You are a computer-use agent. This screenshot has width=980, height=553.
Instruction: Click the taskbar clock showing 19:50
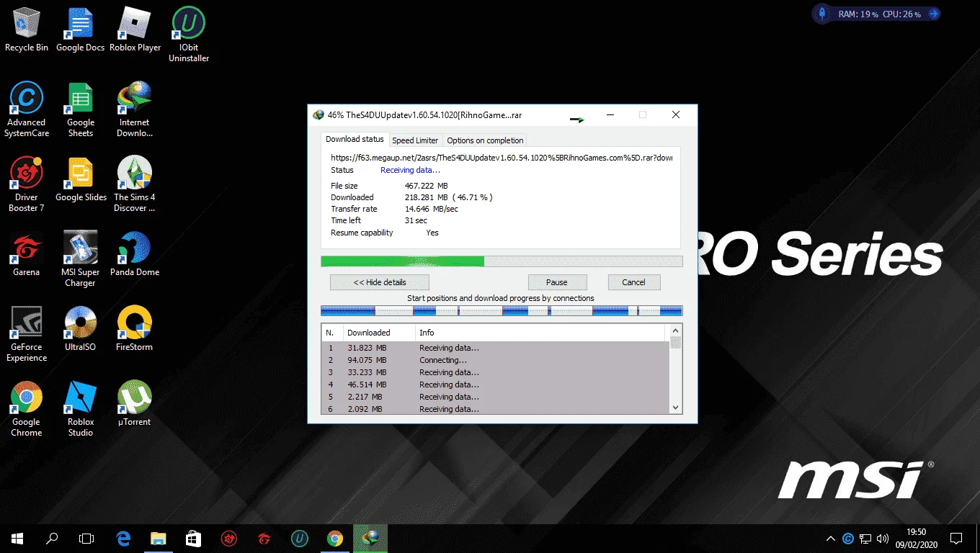[917, 539]
